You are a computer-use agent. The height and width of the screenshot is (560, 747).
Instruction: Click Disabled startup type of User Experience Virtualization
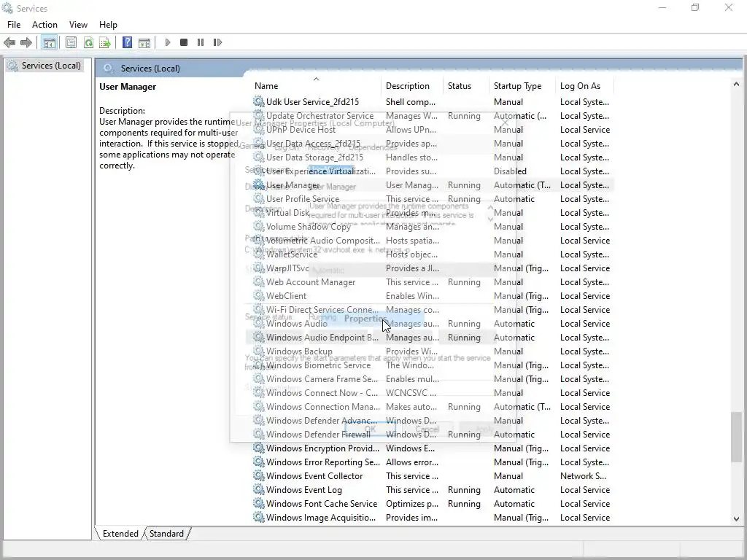[x=510, y=171]
